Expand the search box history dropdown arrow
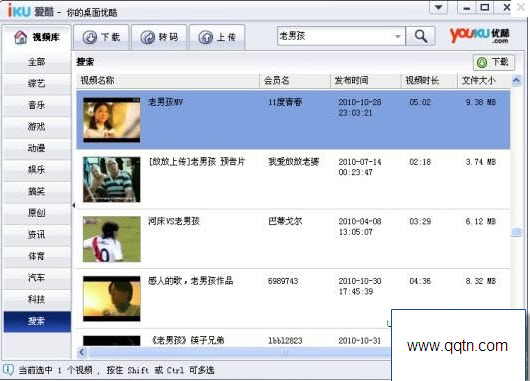The image size is (530, 381). (398, 36)
